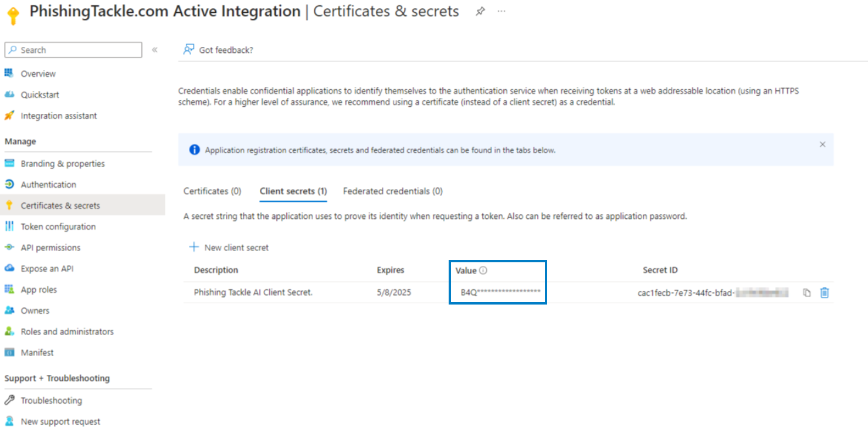Screen dimensions: 868x443
Task: Click the Branding & properties icon
Action: click(9, 163)
